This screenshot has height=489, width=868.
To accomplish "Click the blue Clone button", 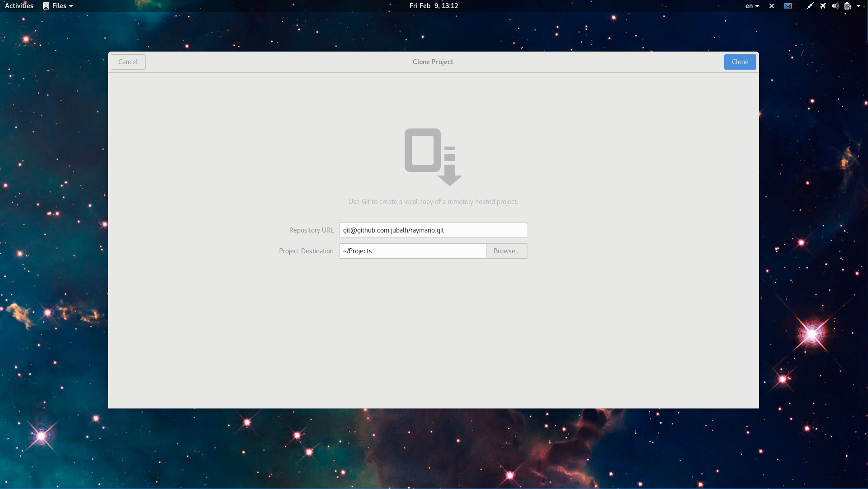I will click(740, 62).
